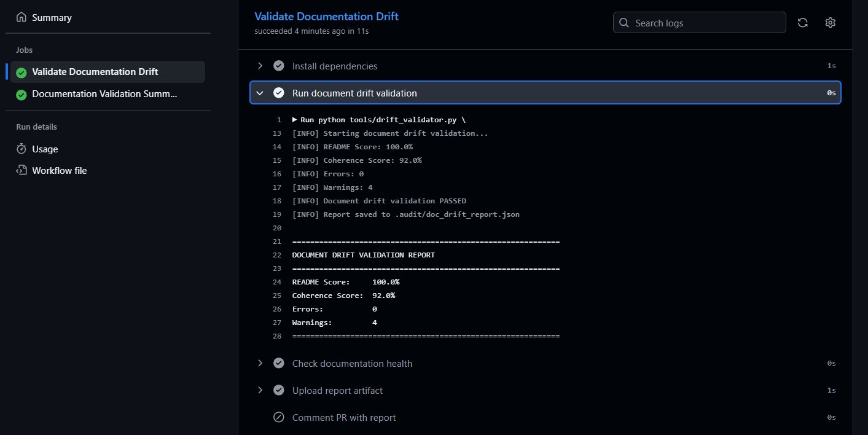Open the Summary page in sidebar

(x=52, y=18)
